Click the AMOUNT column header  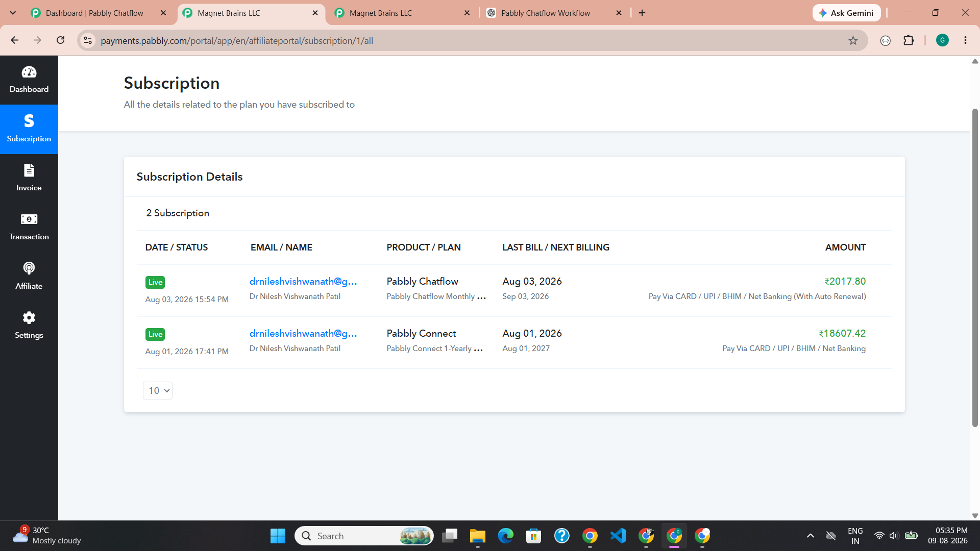tap(845, 247)
